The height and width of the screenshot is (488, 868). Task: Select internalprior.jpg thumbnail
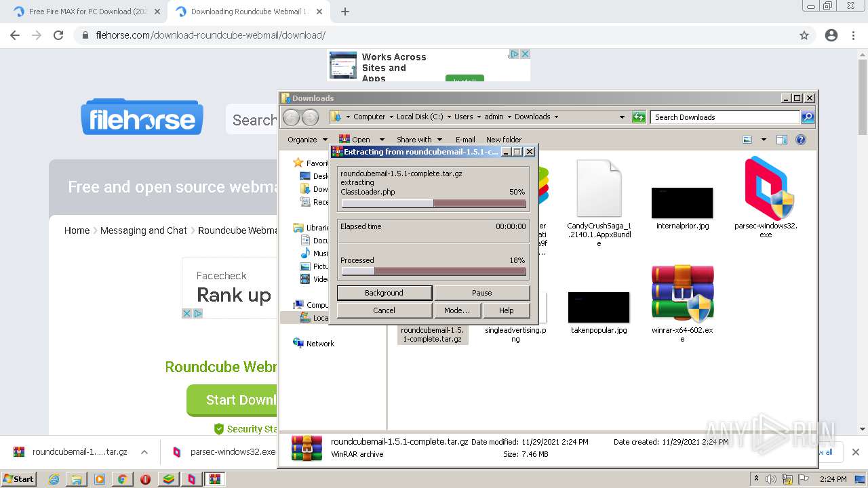pyautogui.click(x=682, y=203)
